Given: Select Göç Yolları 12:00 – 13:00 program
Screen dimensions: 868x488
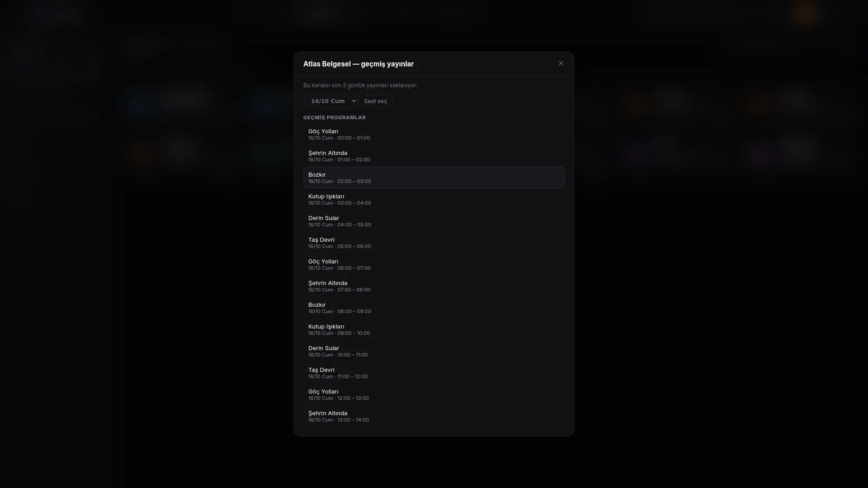Looking at the screenshot, I should (434, 394).
